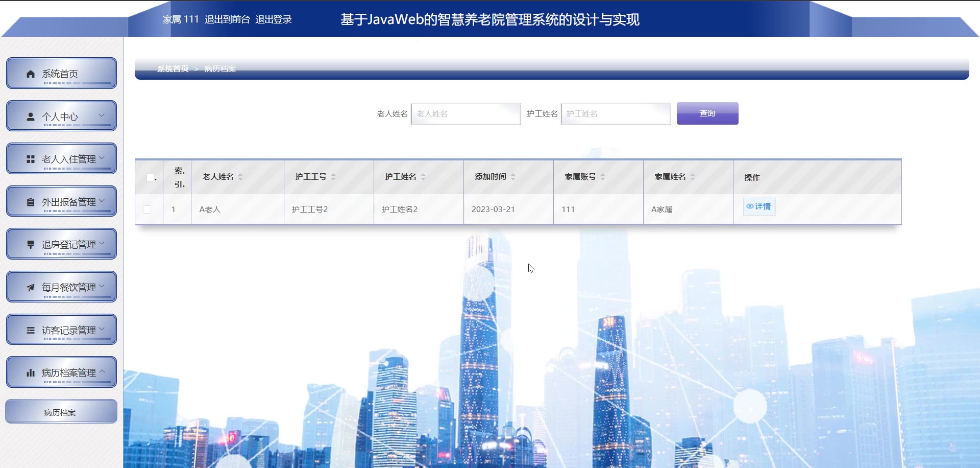Go to 系统首页 in breadcrumb
Screen dimensions: 980x468
(173, 69)
